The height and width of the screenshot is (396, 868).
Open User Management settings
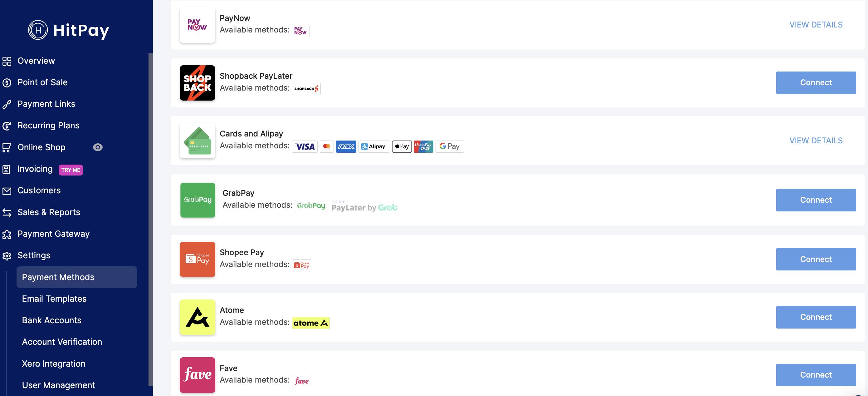coord(58,385)
